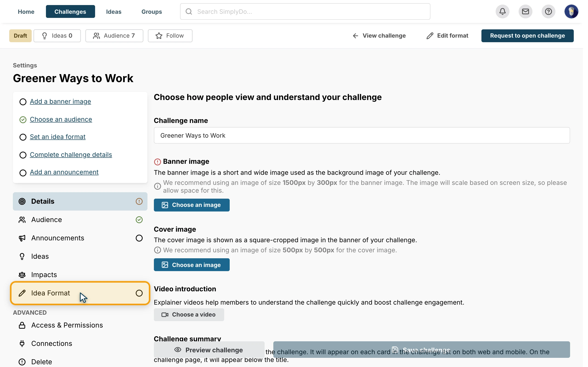Click the Challenge name input field
The height and width of the screenshot is (367, 588).
pyautogui.click(x=362, y=135)
